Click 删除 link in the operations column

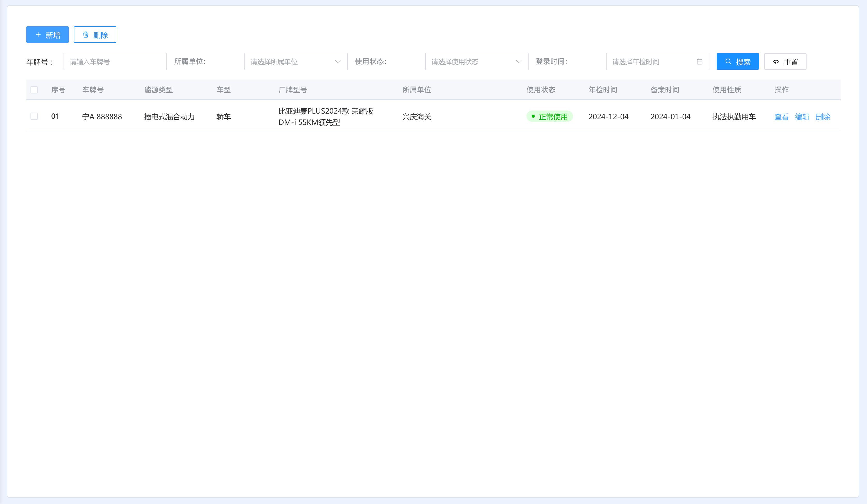coord(823,117)
